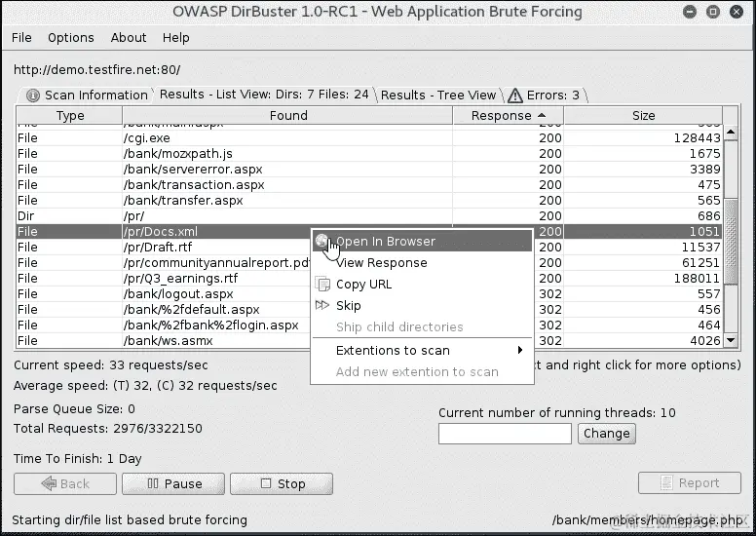Click the pause icon on Pause button
756x536 pixels.
point(152,483)
